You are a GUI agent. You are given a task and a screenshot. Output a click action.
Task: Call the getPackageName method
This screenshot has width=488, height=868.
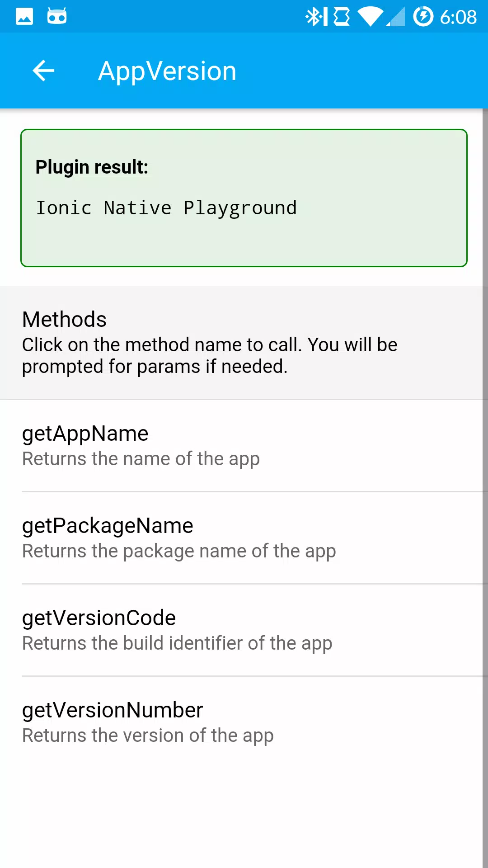[244, 538]
